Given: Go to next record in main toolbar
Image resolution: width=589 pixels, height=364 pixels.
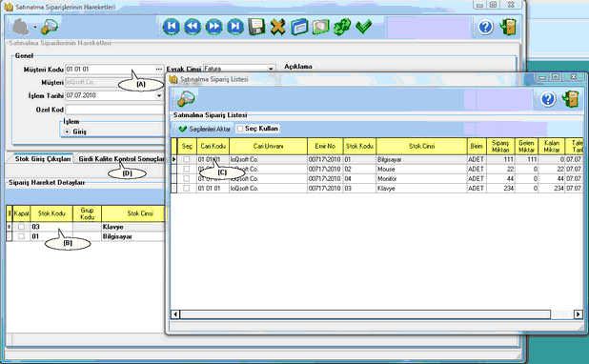Looking at the screenshot, I should 214,27.
